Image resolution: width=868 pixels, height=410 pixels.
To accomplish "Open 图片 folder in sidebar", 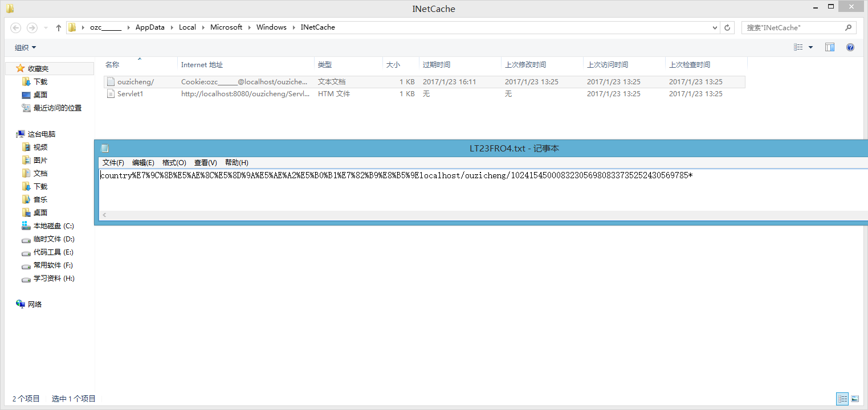I will click(x=35, y=161).
